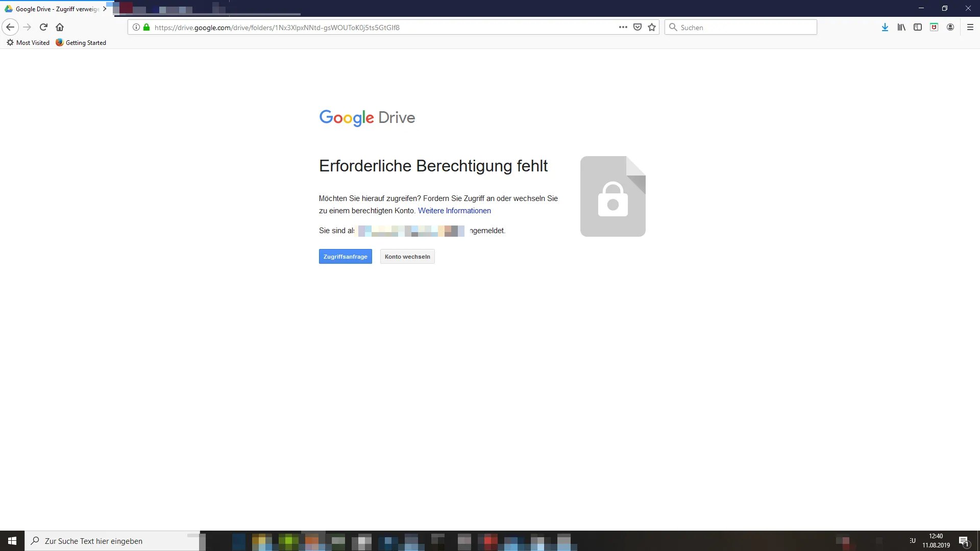The height and width of the screenshot is (551, 980).
Task: Expand the tab list chevron arrow
Action: click(105, 9)
